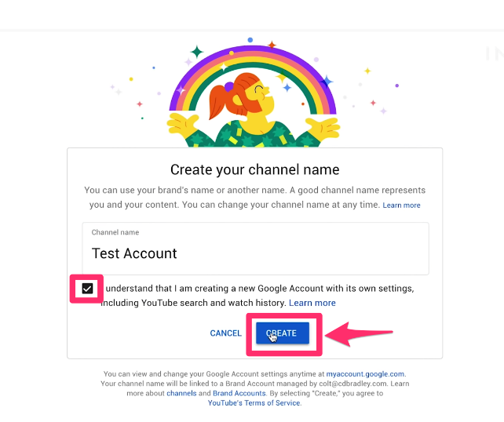The width and height of the screenshot is (504, 422).
Task: Click the blue CREATE button
Action: tap(283, 333)
